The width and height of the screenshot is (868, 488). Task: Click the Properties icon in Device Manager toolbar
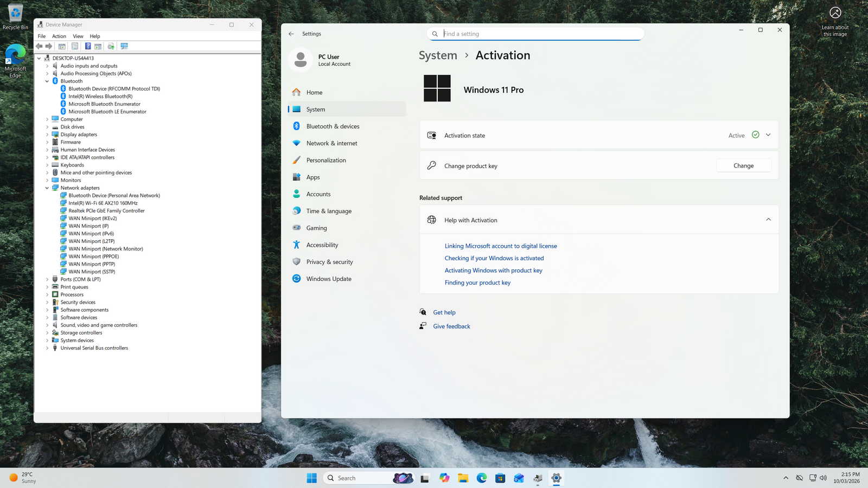pos(75,46)
